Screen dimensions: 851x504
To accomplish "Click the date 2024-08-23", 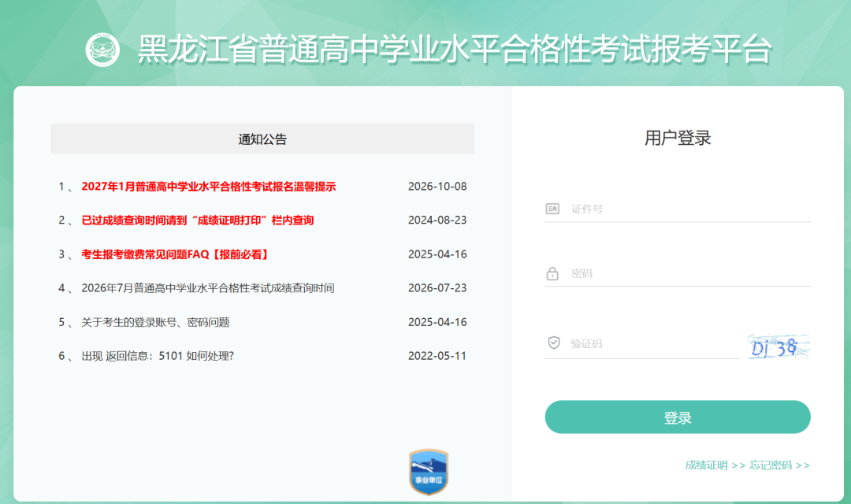I will pyautogui.click(x=437, y=220).
